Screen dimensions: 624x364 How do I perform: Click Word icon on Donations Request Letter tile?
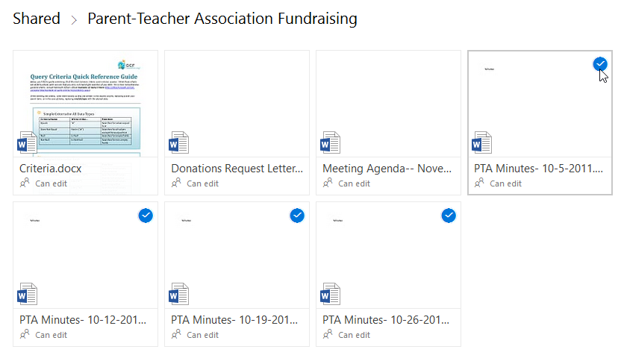(178, 142)
